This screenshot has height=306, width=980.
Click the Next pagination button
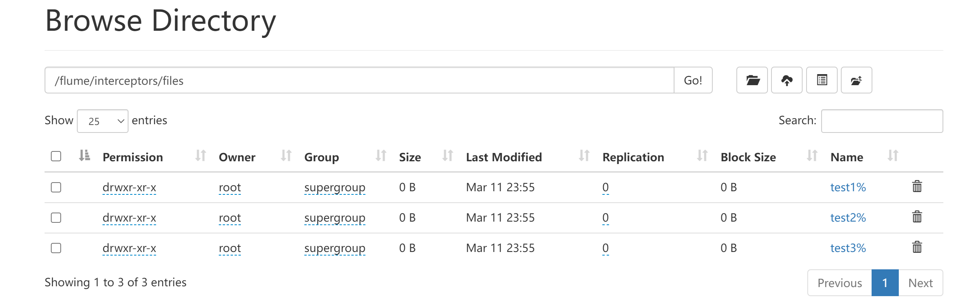[920, 283]
